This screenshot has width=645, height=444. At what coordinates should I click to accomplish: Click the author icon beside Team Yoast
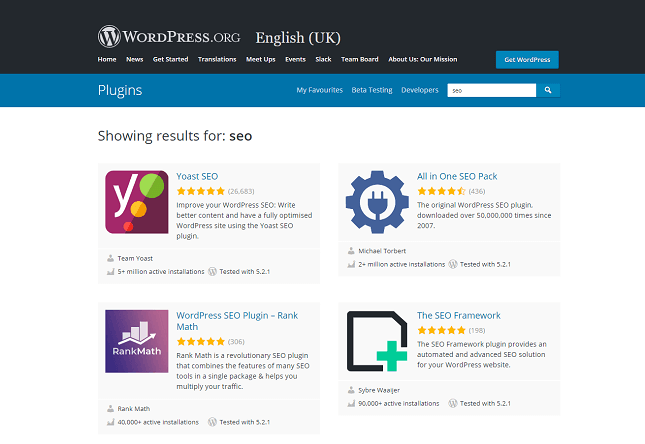point(110,258)
